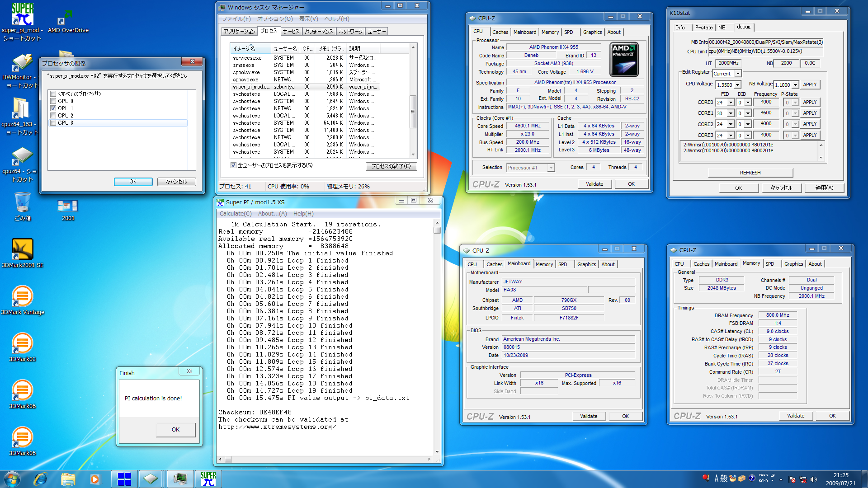
Task: Open Internet Explorer from the taskbar
Action: pyautogui.click(x=40, y=479)
